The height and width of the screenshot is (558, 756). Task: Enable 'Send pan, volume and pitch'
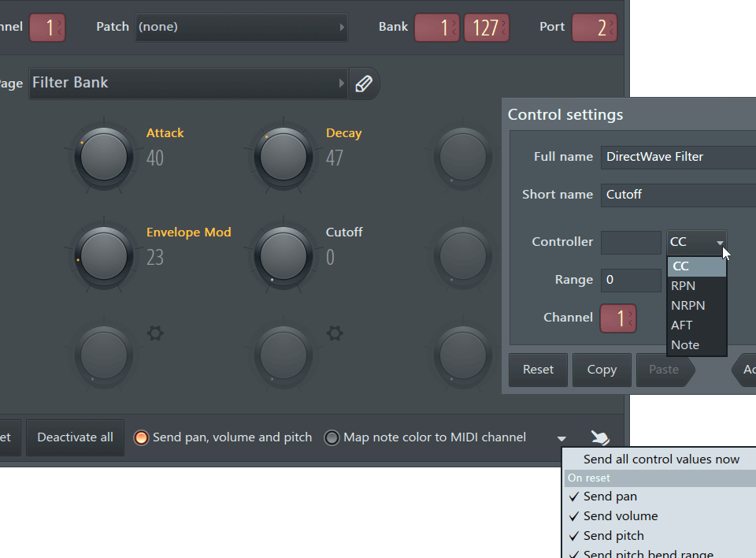[143, 437]
